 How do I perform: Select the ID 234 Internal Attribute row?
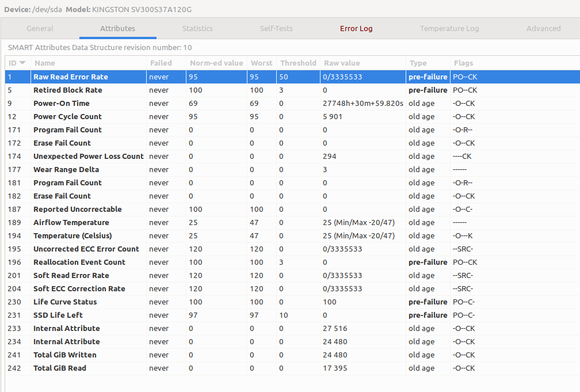(x=292, y=342)
